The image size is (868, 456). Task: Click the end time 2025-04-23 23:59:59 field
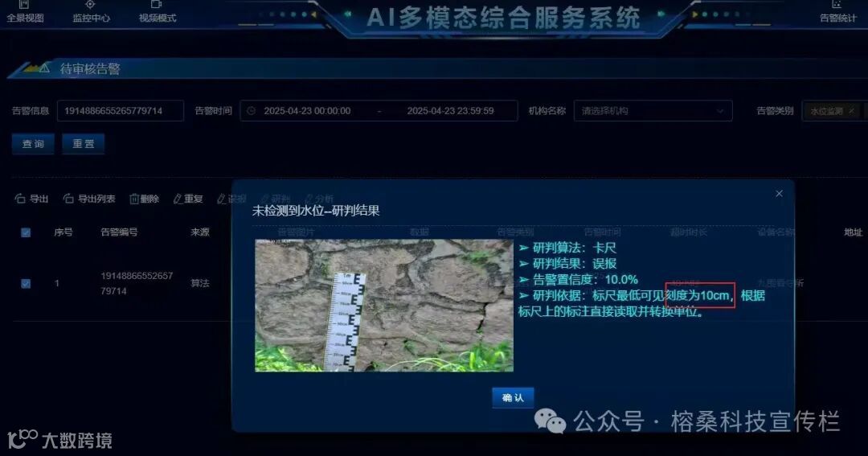(x=450, y=111)
